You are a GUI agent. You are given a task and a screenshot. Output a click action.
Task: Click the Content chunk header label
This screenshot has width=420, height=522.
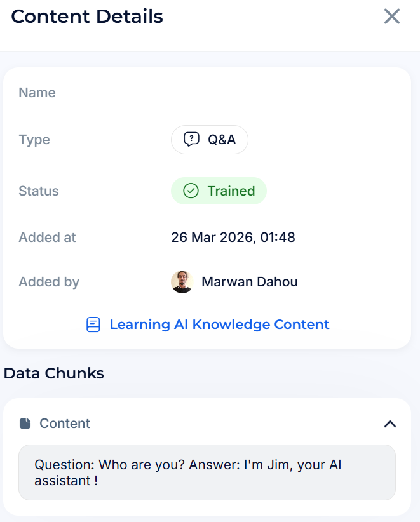[x=65, y=424]
